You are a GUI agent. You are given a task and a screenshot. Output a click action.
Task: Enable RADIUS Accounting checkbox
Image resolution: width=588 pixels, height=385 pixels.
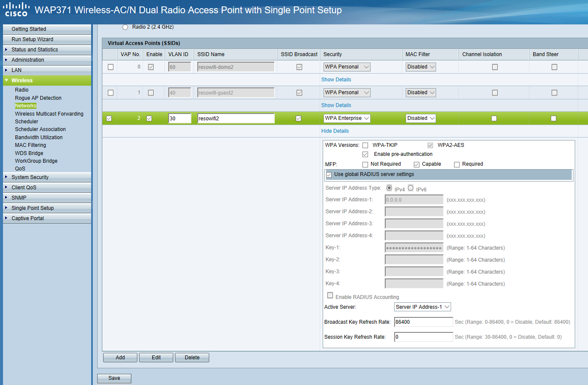[330, 295]
